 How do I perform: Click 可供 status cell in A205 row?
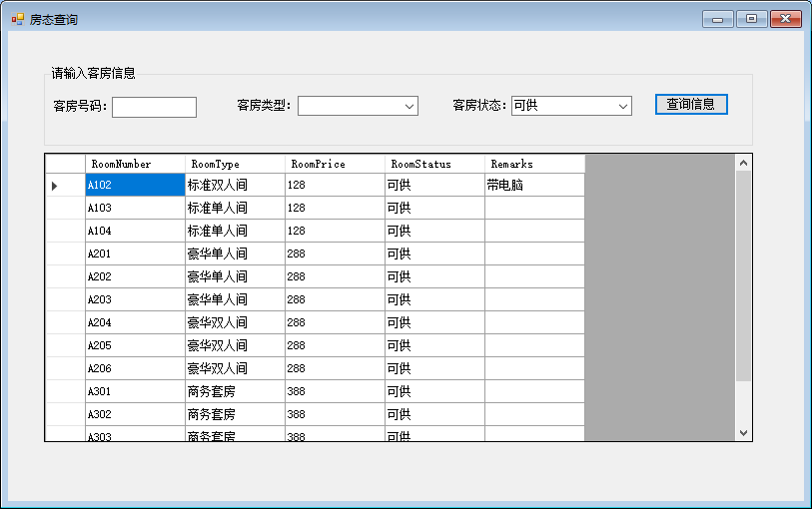[435, 345]
